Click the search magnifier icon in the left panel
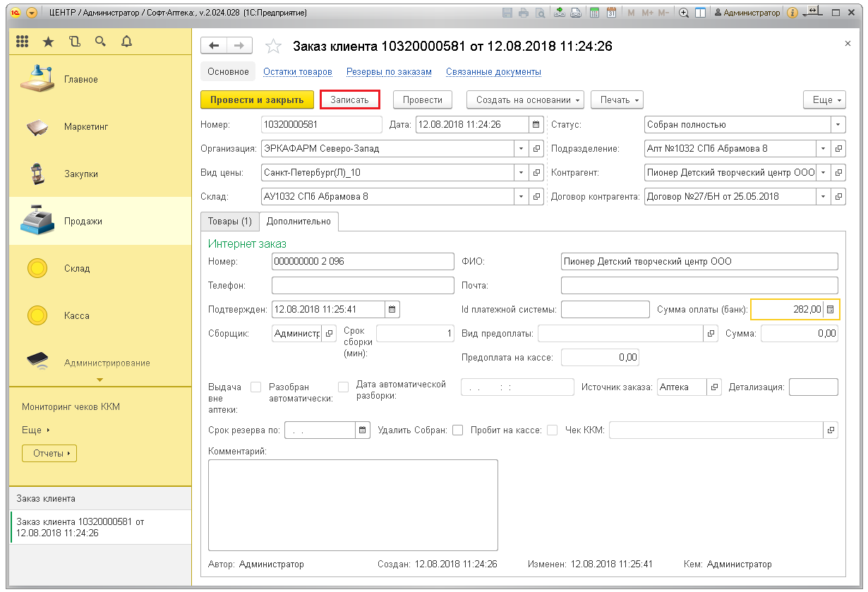The image size is (868, 592). coord(100,42)
